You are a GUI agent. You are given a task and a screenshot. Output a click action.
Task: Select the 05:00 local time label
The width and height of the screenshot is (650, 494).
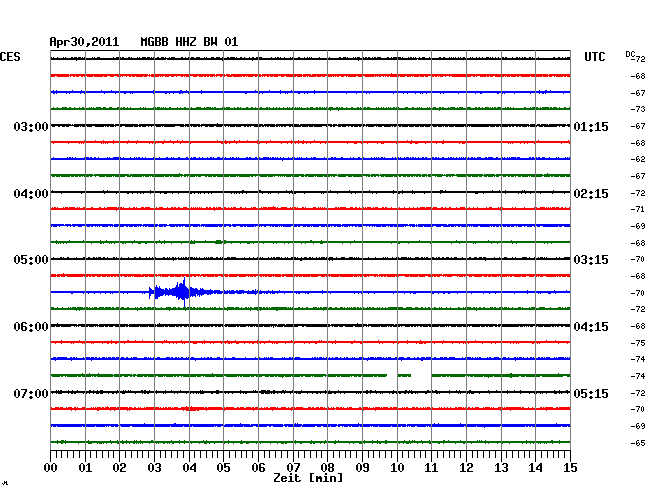31,260
